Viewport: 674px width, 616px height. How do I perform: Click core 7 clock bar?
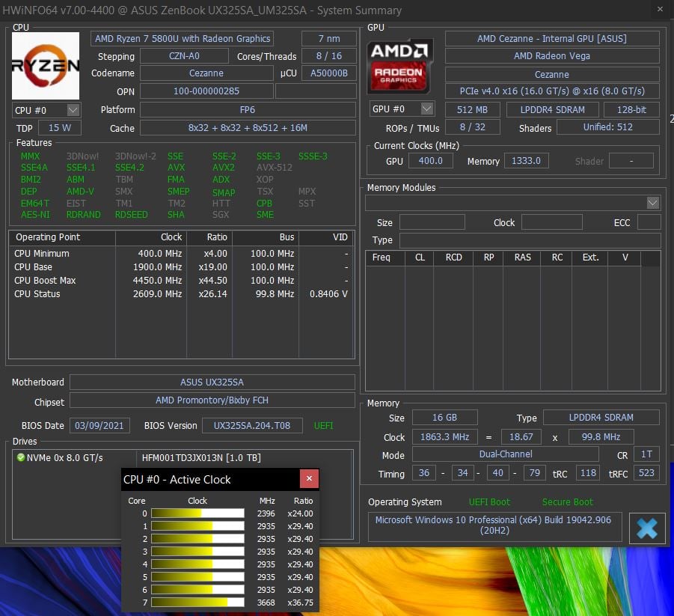[197, 603]
